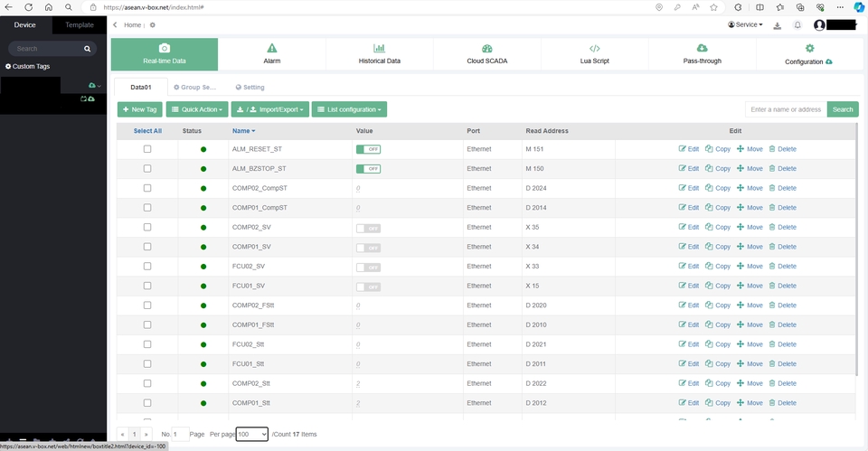Open the Per page count selector
This screenshot has height=451, width=868.
(x=252, y=435)
